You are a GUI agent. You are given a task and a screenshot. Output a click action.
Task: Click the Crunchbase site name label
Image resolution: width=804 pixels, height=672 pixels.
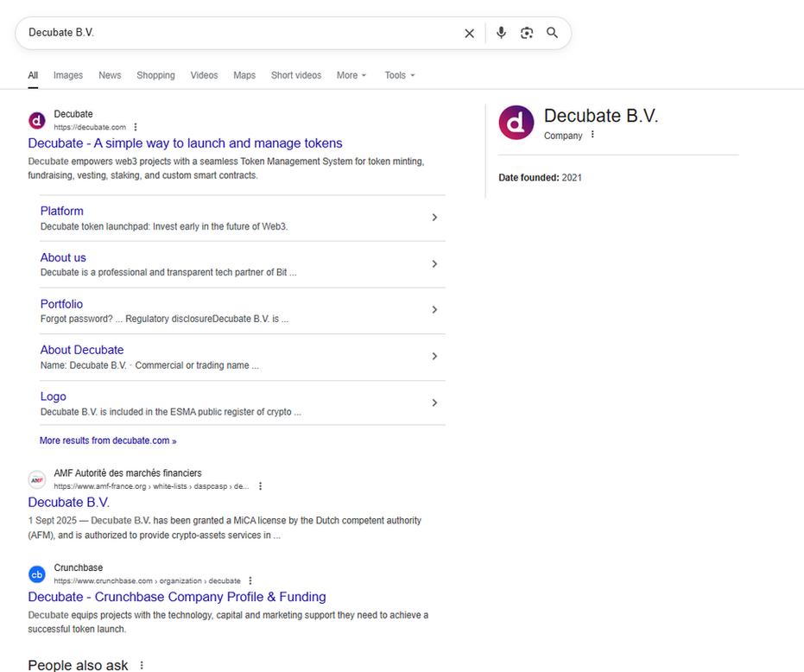pos(79,567)
